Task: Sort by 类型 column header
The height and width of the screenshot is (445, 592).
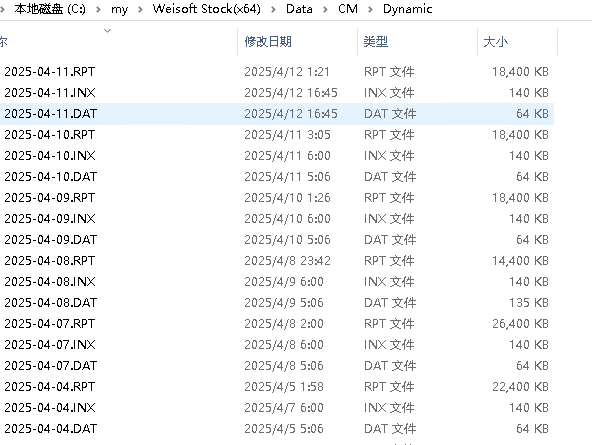Action: tap(376, 41)
